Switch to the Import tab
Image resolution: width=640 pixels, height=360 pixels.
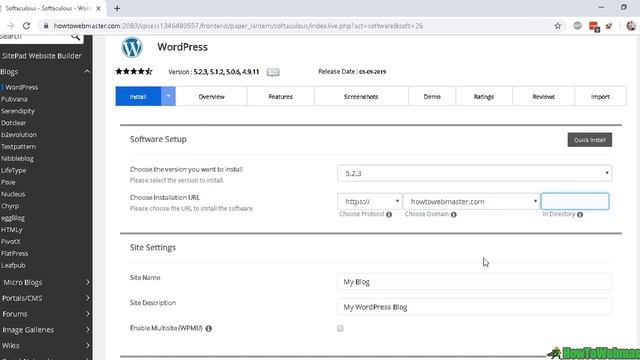click(600, 96)
